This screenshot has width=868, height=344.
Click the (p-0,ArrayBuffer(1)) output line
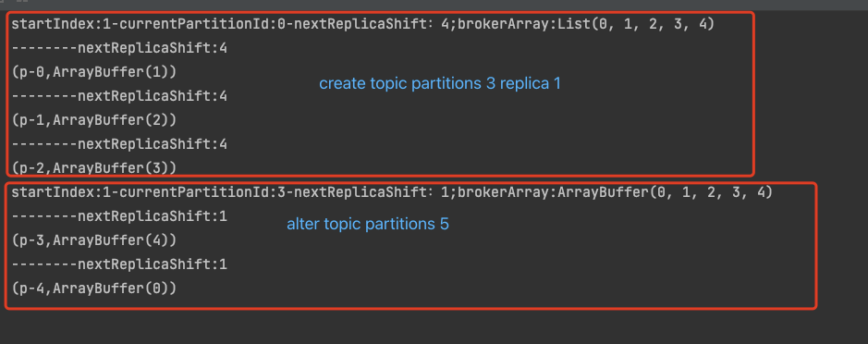pos(94,72)
